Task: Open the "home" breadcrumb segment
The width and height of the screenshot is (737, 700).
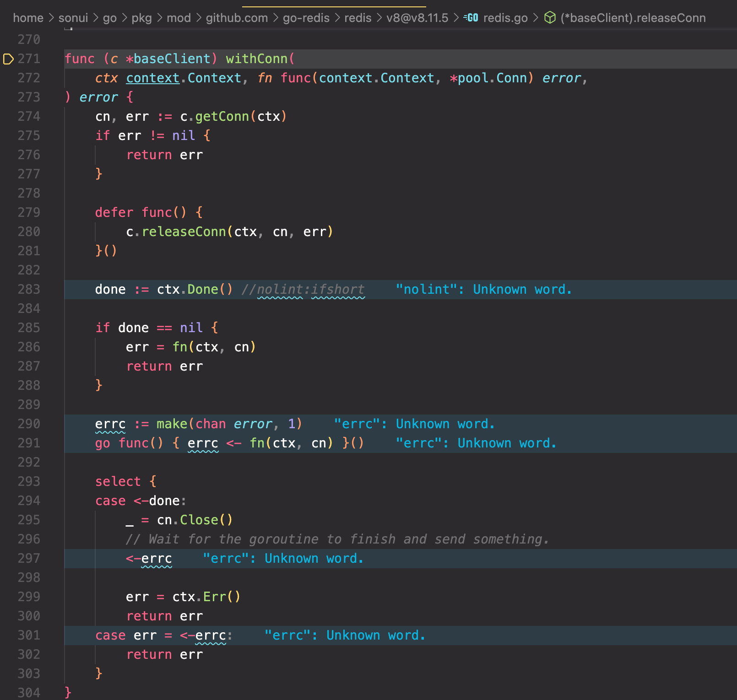Action: 28,18
